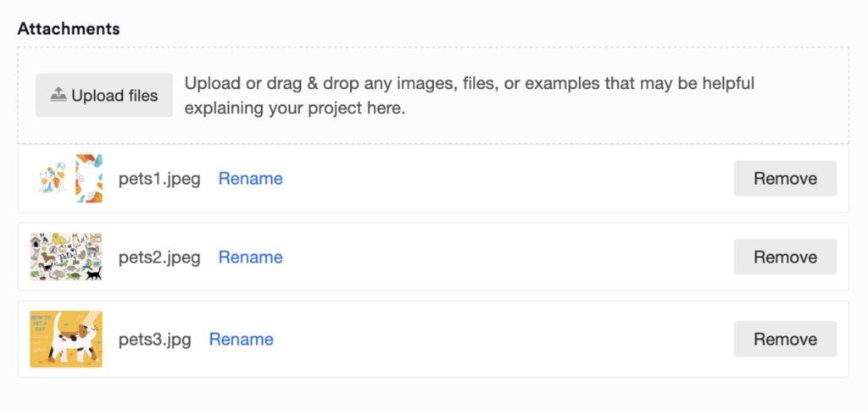Click the pets3.jpg file name label
868x410 pixels.
tap(154, 340)
